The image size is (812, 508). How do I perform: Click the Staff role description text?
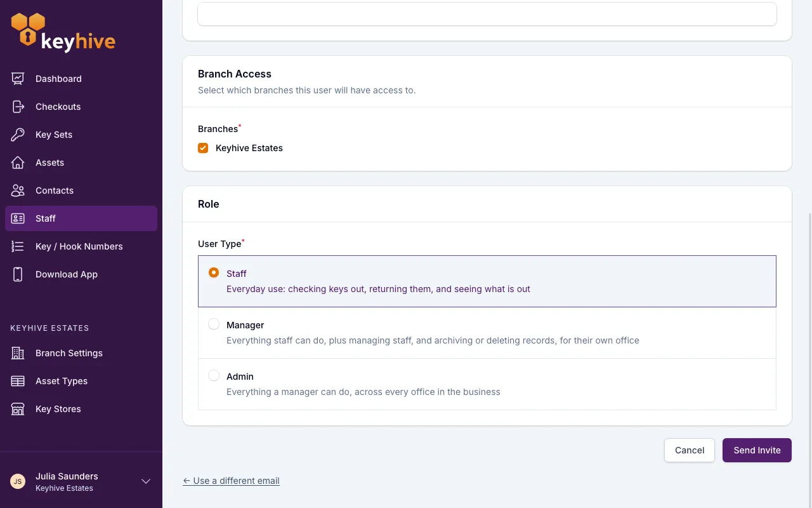[x=378, y=289]
